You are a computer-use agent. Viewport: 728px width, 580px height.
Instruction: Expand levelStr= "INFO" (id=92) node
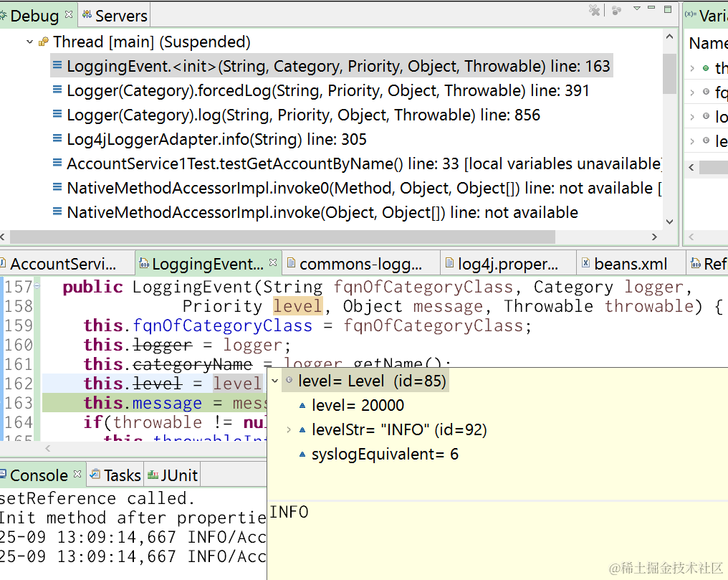point(289,430)
